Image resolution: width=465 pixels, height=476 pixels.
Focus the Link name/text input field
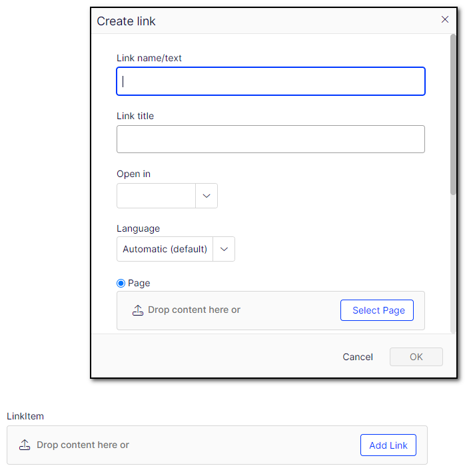[x=270, y=81]
